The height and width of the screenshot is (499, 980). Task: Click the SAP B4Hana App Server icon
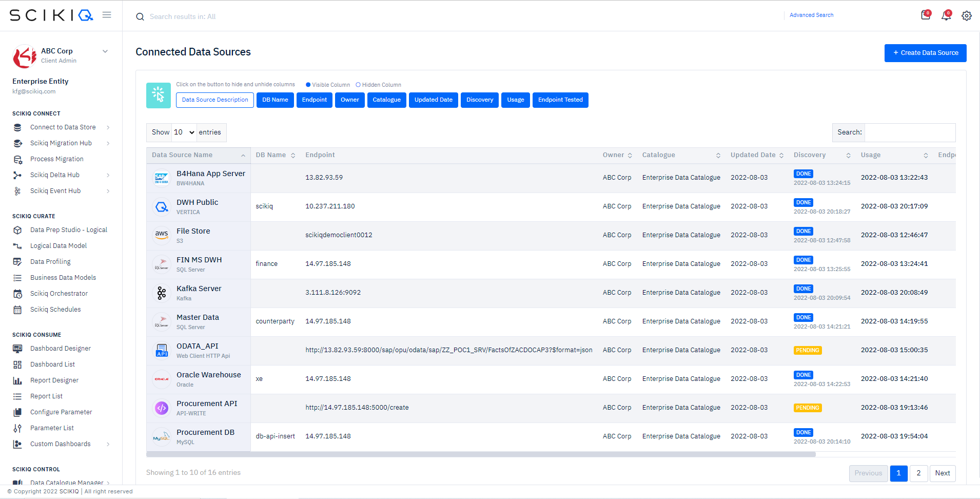(x=161, y=178)
